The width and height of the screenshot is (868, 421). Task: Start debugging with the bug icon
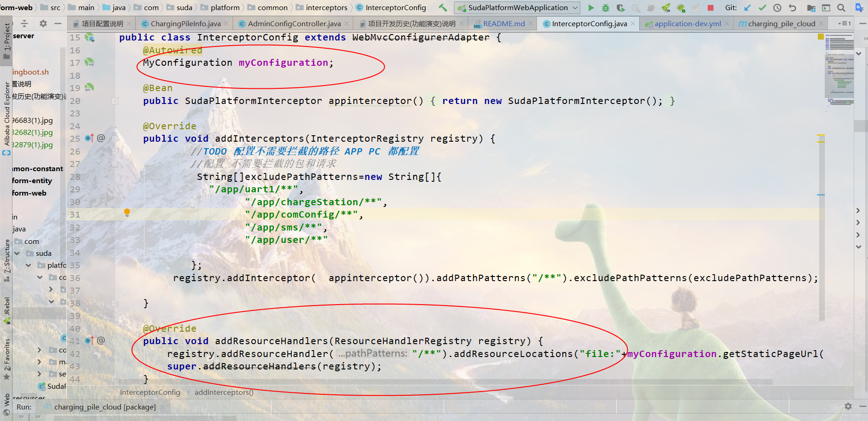606,8
